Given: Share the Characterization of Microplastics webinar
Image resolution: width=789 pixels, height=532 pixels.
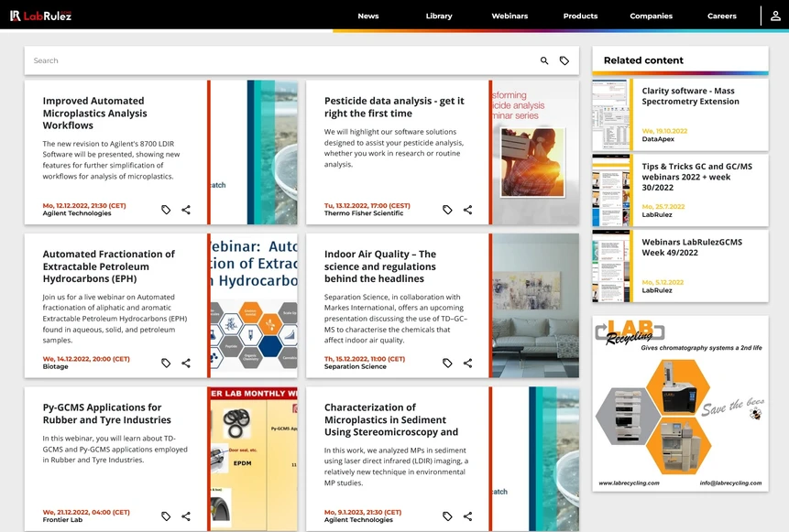Looking at the screenshot, I should tap(468, 516).
